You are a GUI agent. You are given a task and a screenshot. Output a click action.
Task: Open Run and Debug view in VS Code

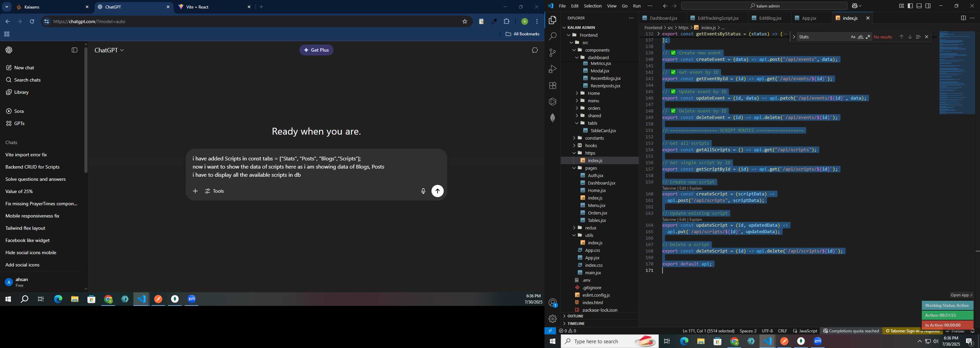coord(552,69)
